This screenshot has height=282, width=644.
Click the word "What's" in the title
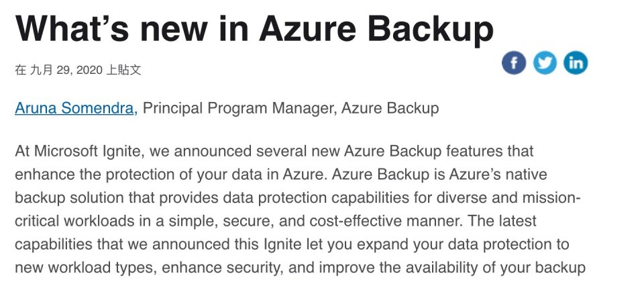click(72, 28)
